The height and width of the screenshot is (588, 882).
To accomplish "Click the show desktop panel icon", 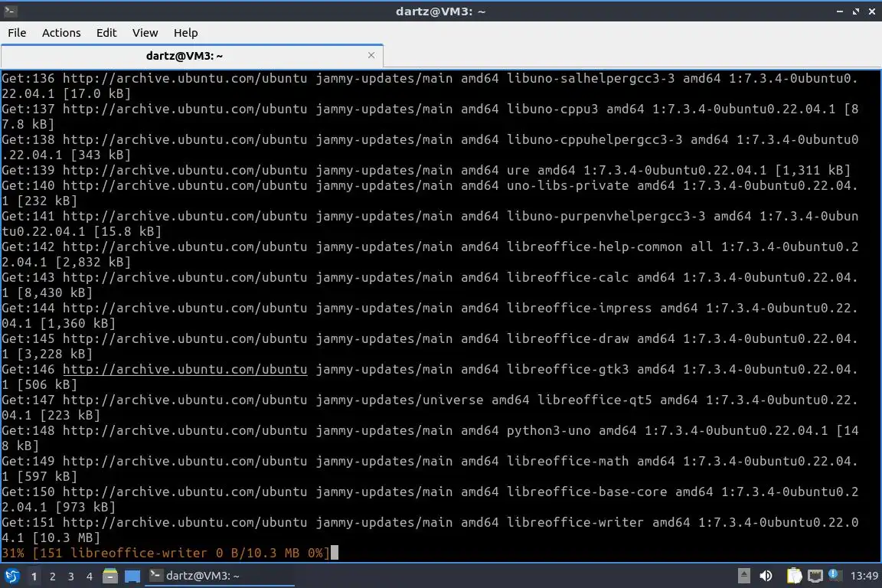I will coord(132,577).
